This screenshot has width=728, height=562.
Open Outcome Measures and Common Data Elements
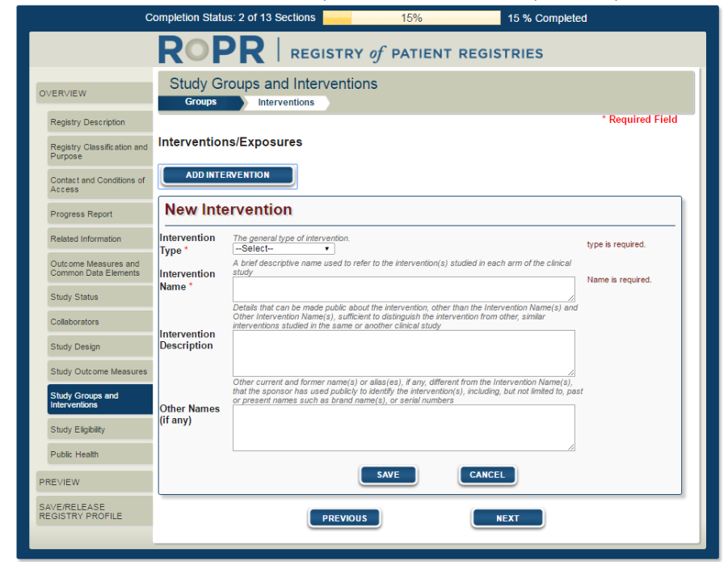[100, 268]
